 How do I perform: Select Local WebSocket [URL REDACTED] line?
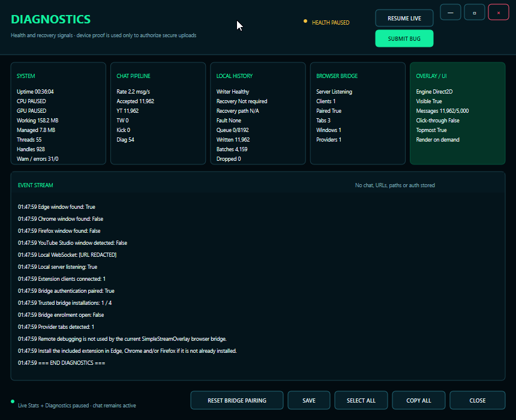[67, 255]
